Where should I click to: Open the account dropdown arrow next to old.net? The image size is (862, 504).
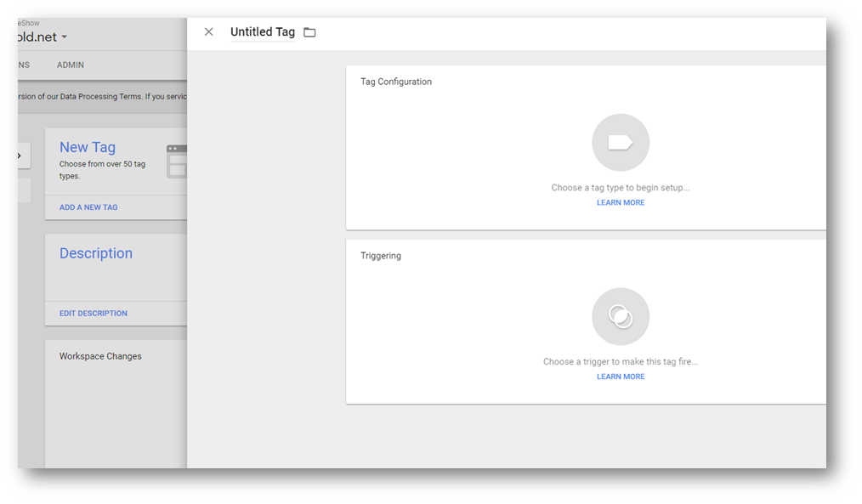pyautogui.click(x=64, y=37)
